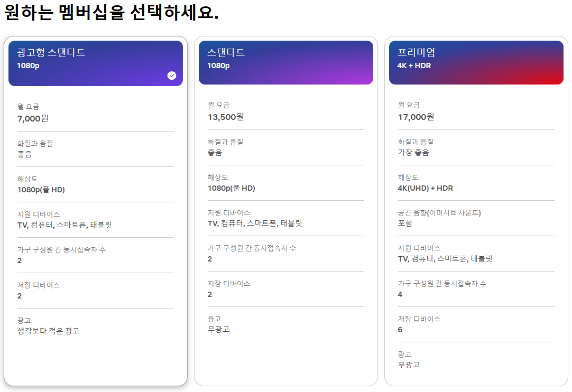
Task: Select the 프리미엄 plan header
Action: coord(476,63)
